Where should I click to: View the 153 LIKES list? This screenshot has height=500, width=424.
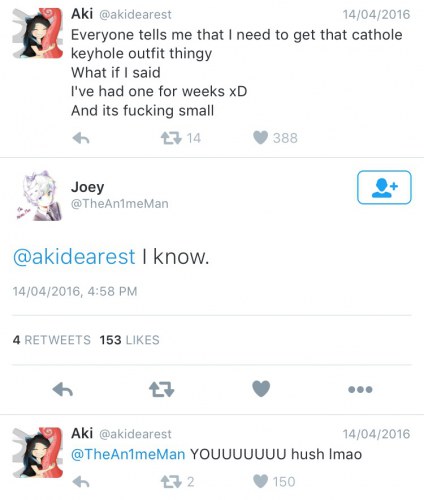pos(129,340)
